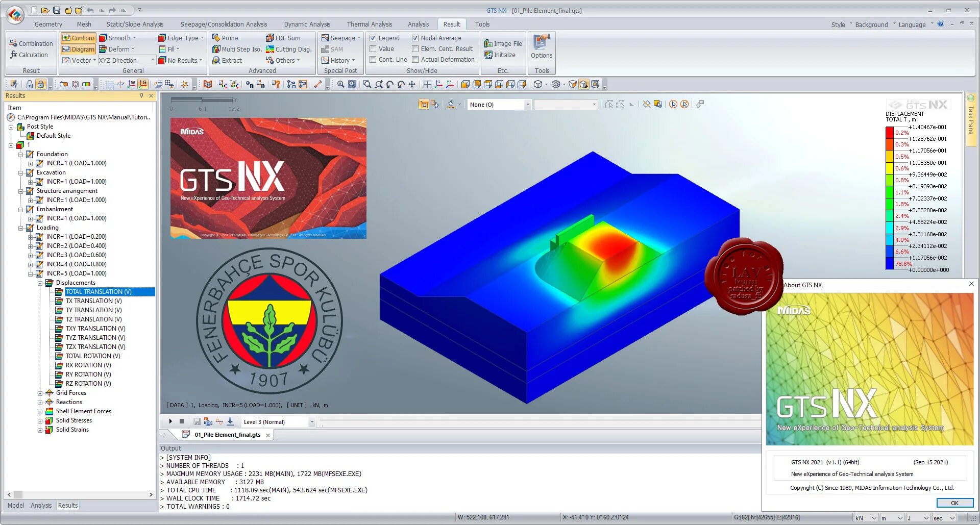Click the save icon in quick access toolbar
980x525 pixels.
57,10
